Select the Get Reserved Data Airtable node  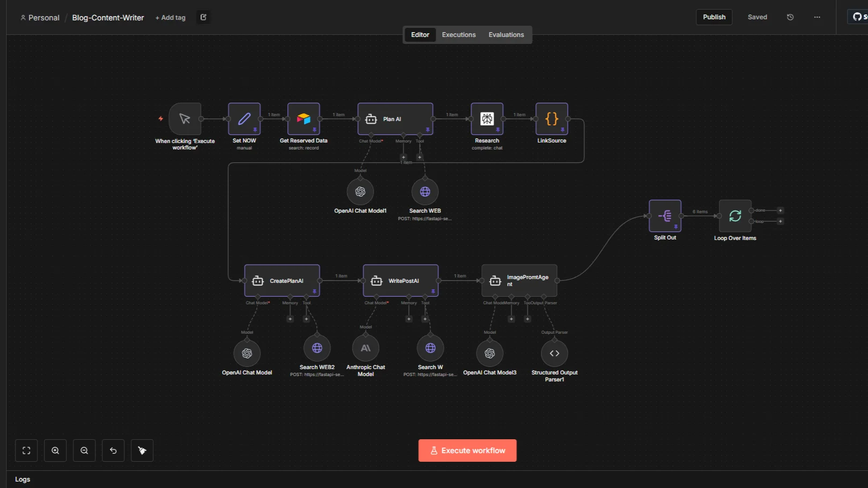click(x=303, y=119)
